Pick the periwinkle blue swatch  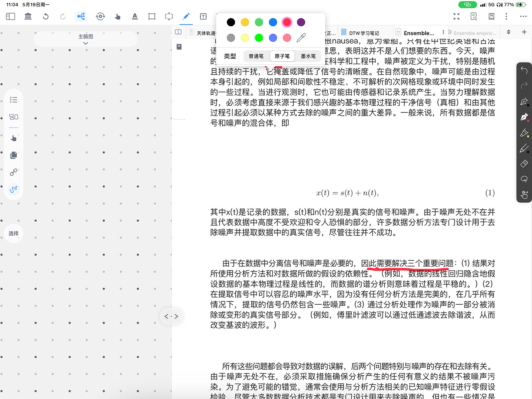coord(273,38)
